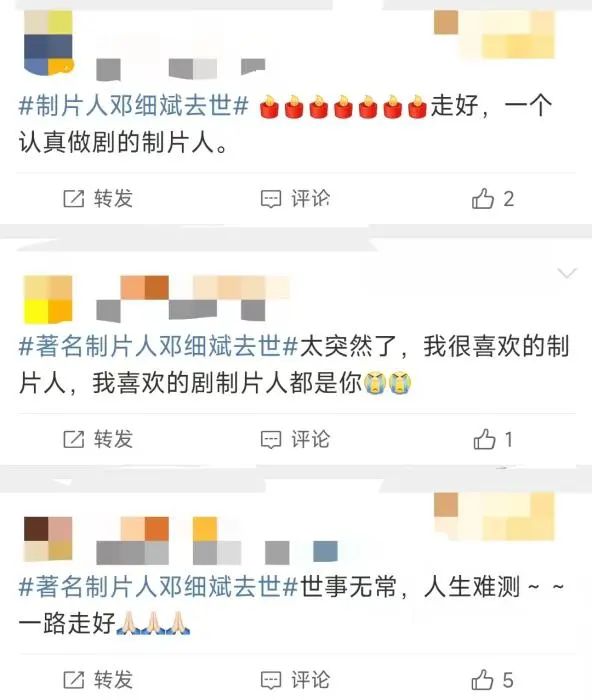Tap 转发 text on the third post
Viewport: 592px width, 700px height.
coord(113,679)
